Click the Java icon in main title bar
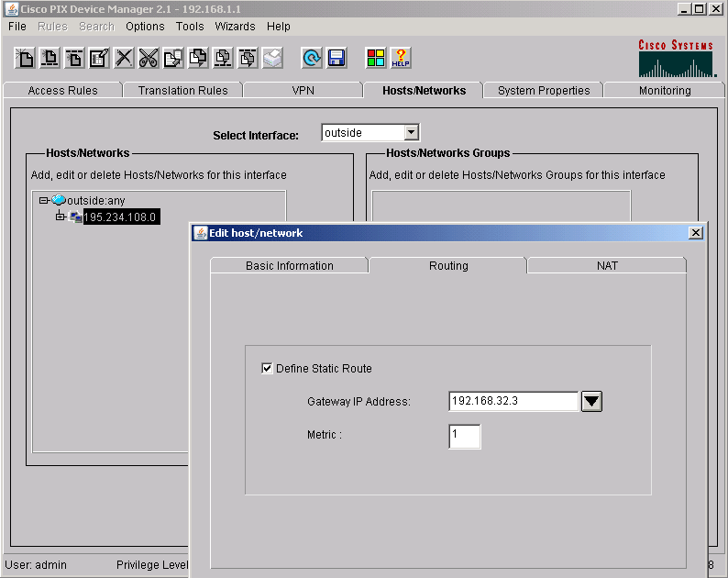Viewport: 728px width, 578px height. (12, 9)
